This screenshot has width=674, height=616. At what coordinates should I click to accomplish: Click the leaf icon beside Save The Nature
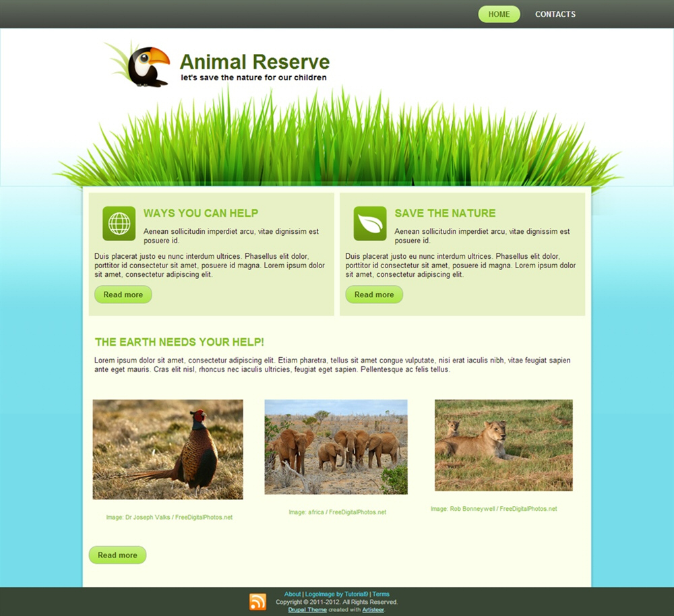[x=370, y=224]
